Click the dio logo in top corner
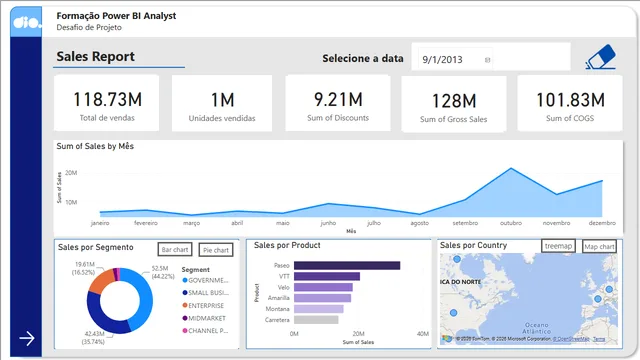Image resolution: width=640 pixels, height=360 pixels. coord(26,22)
